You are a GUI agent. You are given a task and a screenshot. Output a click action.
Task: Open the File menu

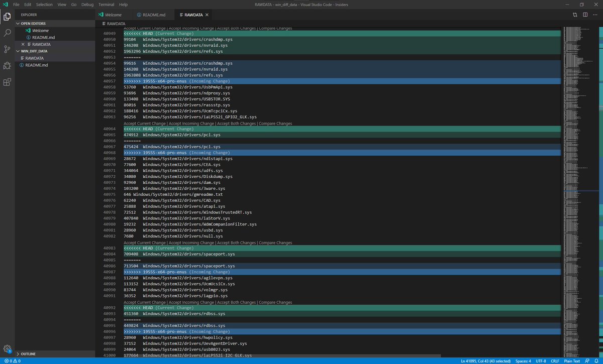(x=17, y=4)
